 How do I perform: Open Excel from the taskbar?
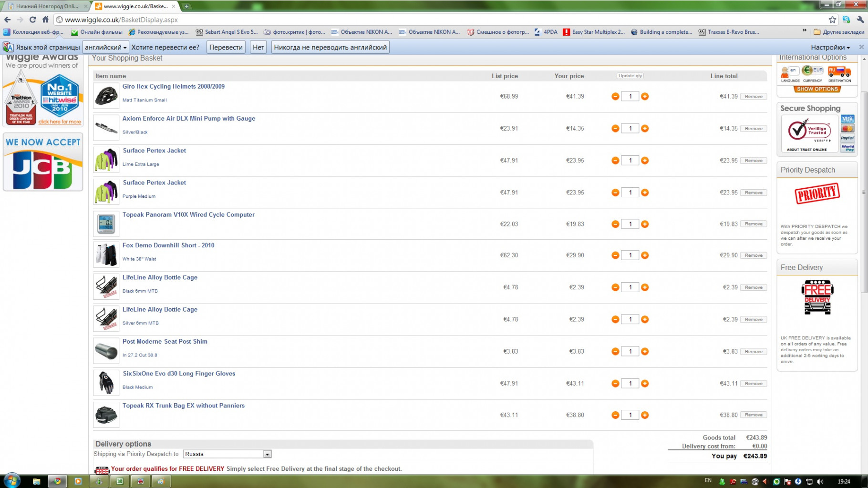[120, 481]
